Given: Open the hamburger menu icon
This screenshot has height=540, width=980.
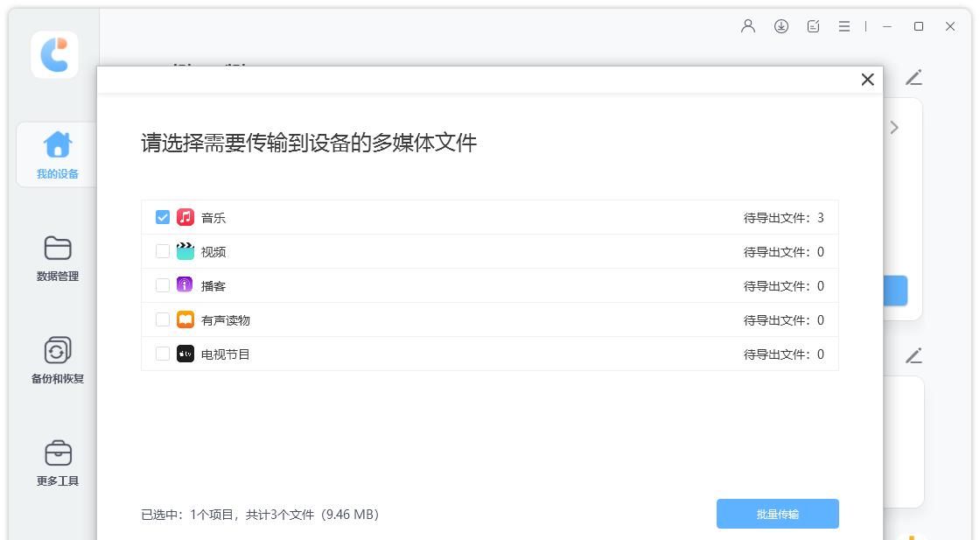Looking at the screenshot, I should pos(844,26).
